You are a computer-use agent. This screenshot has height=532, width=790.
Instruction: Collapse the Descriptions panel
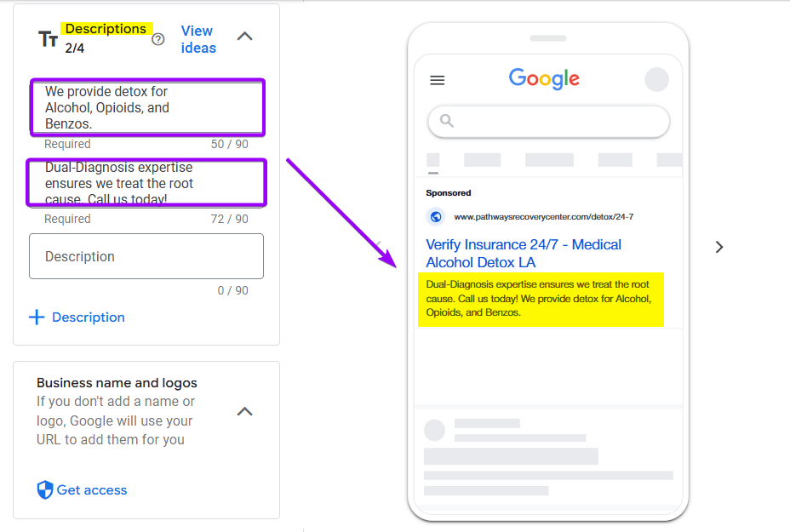click(245, 37)
